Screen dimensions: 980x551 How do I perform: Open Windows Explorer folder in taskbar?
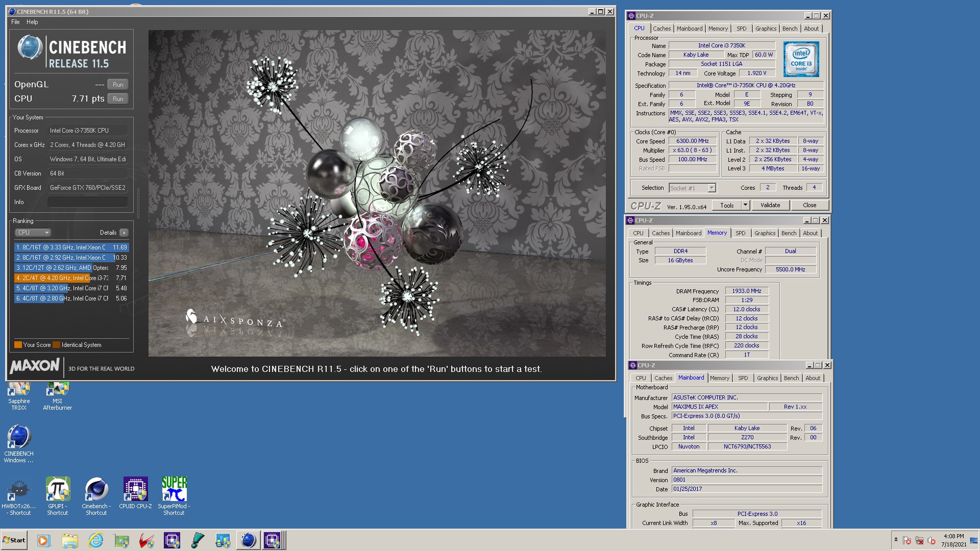click(x=70, y=540)
